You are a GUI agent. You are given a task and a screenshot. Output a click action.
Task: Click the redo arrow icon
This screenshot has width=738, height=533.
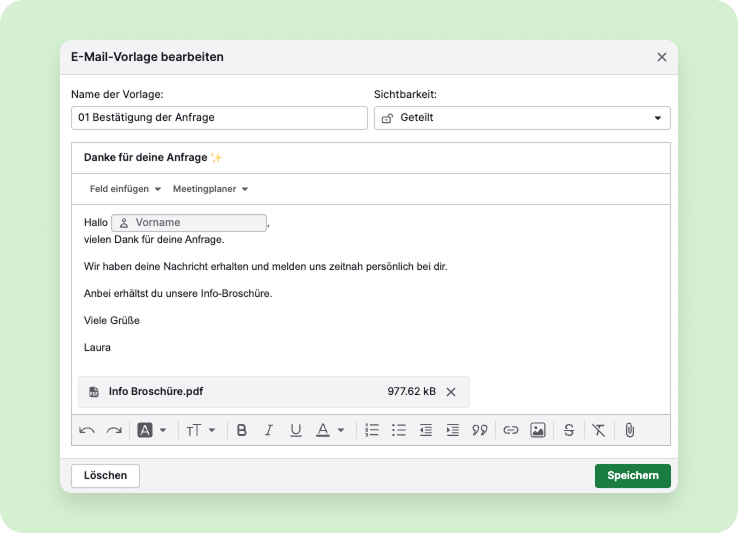[x=114, y=430]
